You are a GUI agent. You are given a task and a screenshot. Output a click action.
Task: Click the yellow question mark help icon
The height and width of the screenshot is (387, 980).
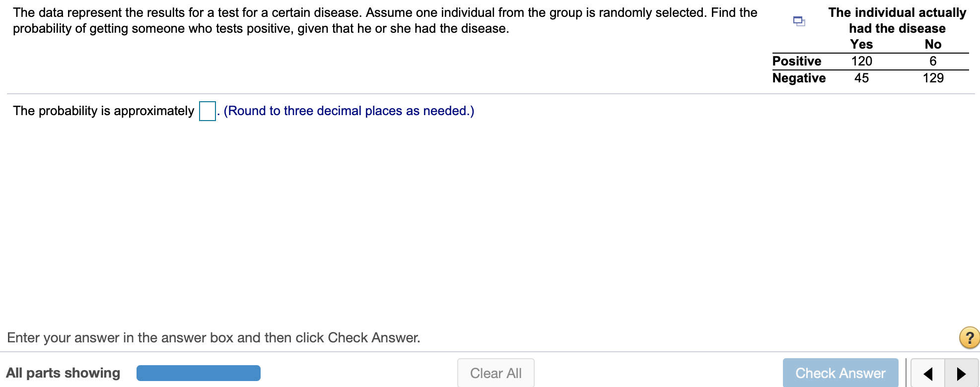pyautogui.click(x=969, y=338)
